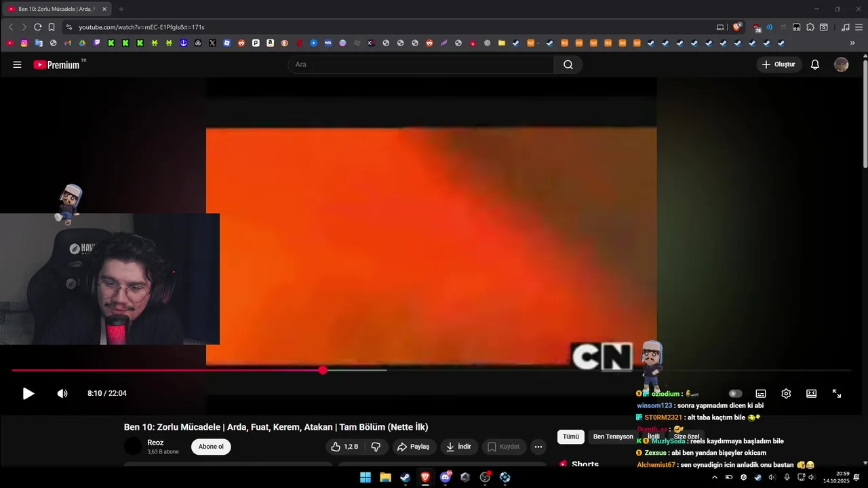Open the Oluştur create menu

[779, 64]
